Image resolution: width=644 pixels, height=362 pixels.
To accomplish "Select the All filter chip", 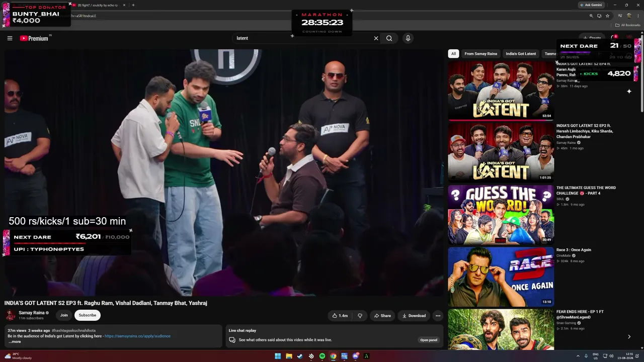I will (453, 54).
